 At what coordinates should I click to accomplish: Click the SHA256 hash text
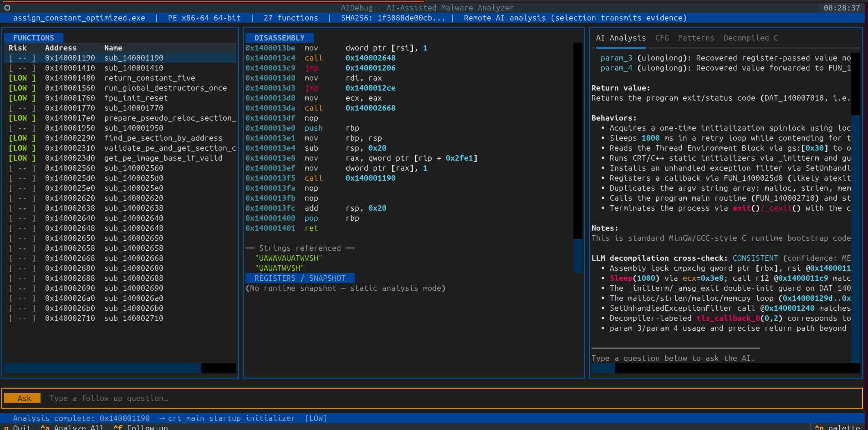point(393,18)
